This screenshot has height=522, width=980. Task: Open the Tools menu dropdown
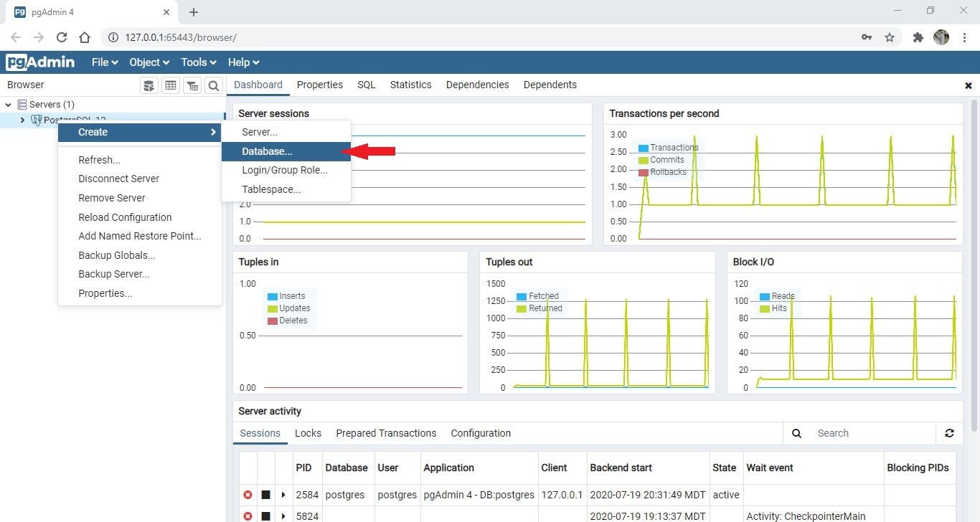[x=199, y=62]
